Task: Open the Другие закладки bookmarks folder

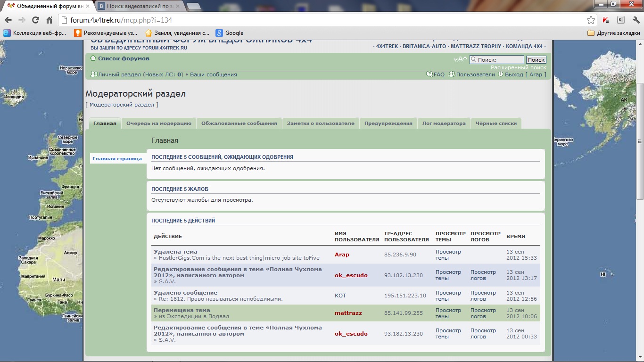Action: pos(613,33)
